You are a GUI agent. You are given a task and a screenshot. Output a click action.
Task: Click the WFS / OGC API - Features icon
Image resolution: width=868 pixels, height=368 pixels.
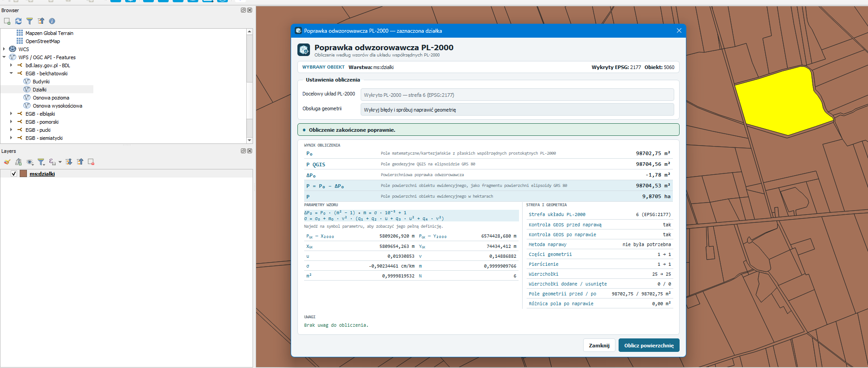[13, 57]
